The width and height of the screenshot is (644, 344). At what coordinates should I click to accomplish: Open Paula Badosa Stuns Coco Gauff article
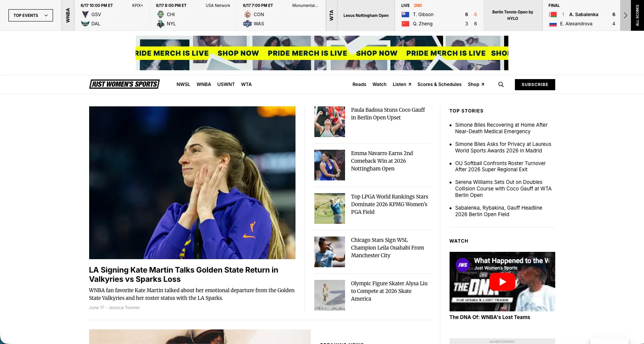point(388,114)
